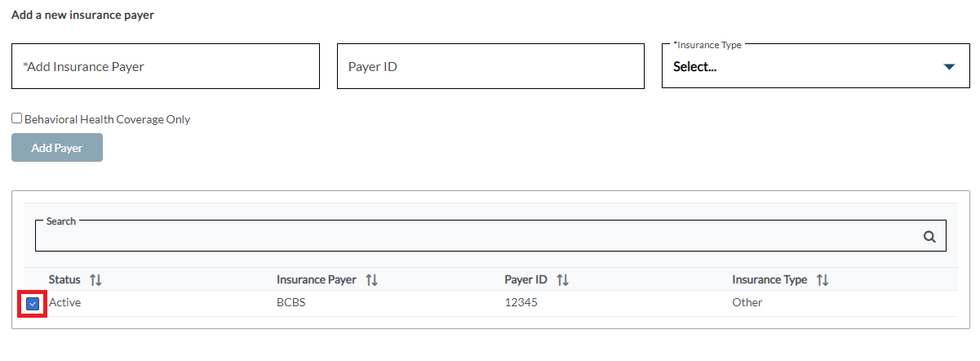980x361 pixels.
Task: Uncheck the Active checkbox for BCBS row
Action: [33, 304]
